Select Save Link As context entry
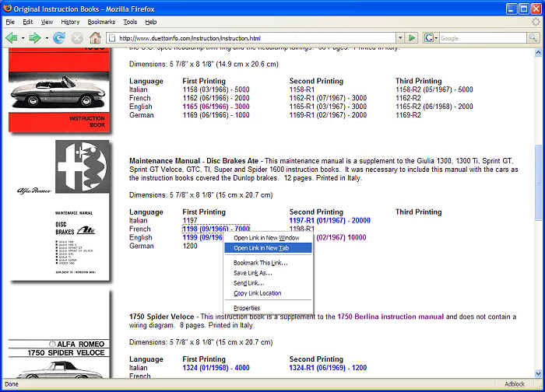The width and height of the screenshot is (545, 392). coord(268,273)
